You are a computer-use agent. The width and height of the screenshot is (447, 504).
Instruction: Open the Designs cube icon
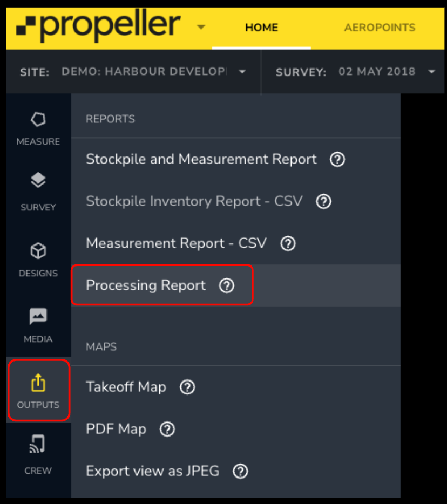pyautogui.click(x=38, y=251)
